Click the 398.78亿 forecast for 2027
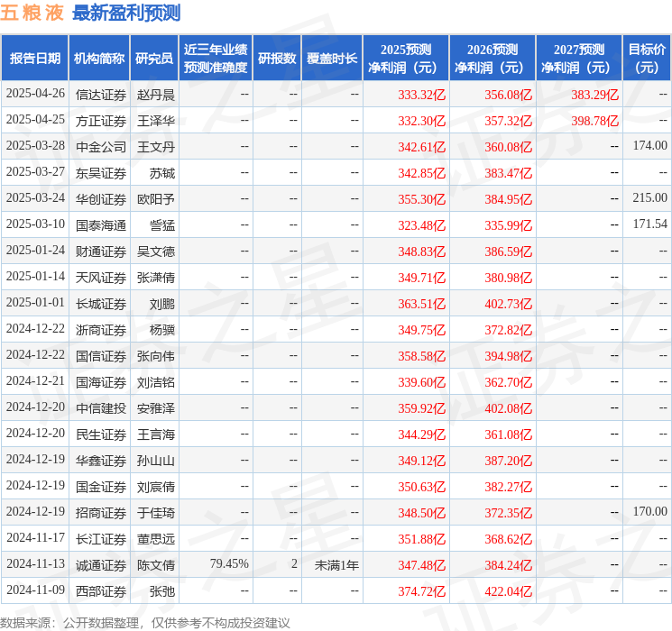This screenshot has height=631, width=672. [594, 120]
